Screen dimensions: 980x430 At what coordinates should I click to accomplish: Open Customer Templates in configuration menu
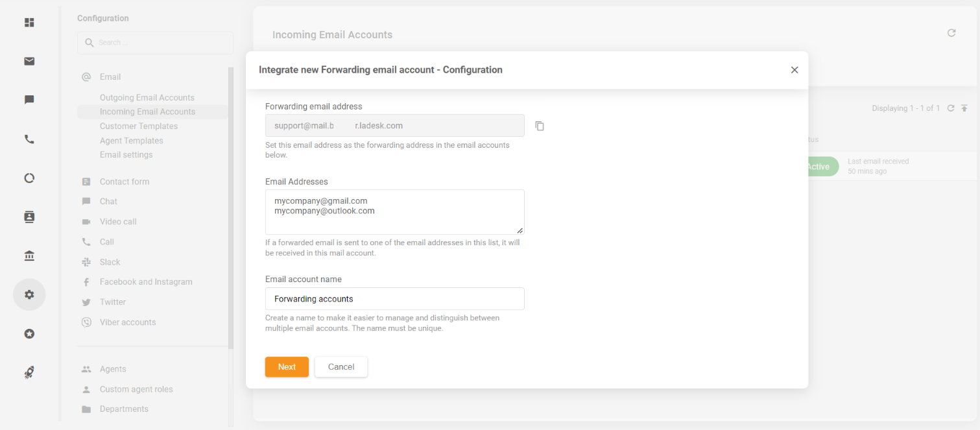click(138, 126)
